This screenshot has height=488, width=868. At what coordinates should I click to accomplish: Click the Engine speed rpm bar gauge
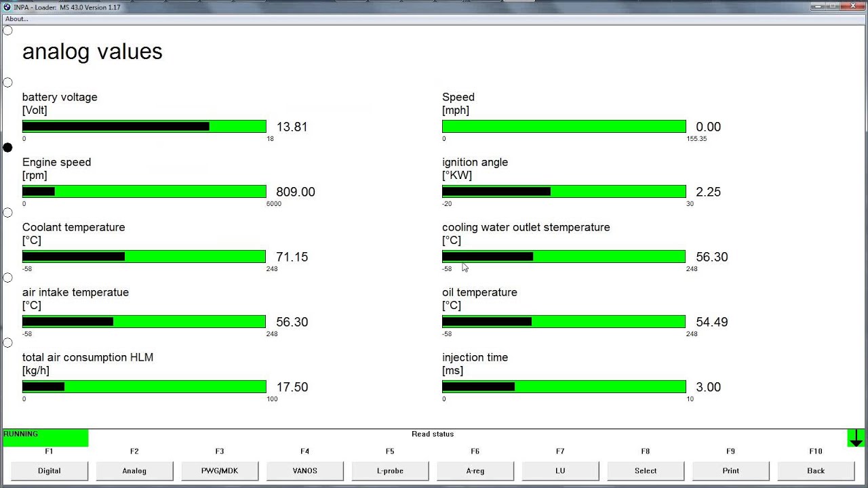coord(144,192)
